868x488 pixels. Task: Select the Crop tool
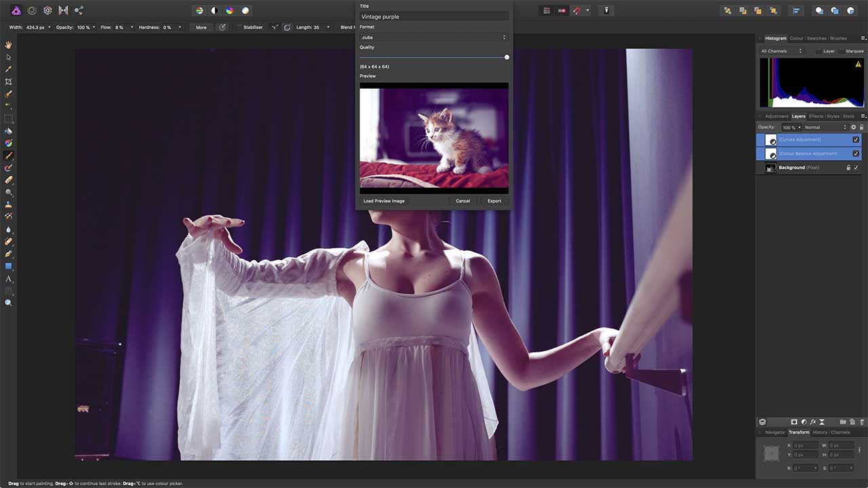(9, 81)
